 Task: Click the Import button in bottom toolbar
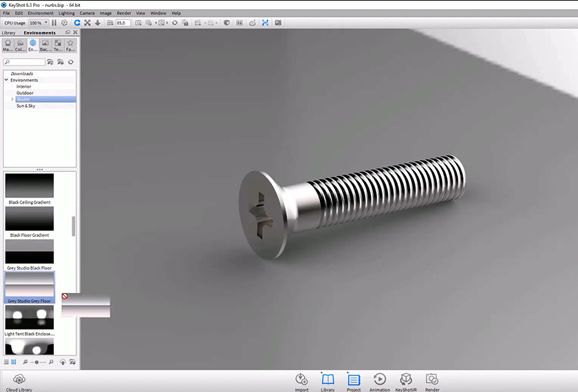(x=301, y=380)
